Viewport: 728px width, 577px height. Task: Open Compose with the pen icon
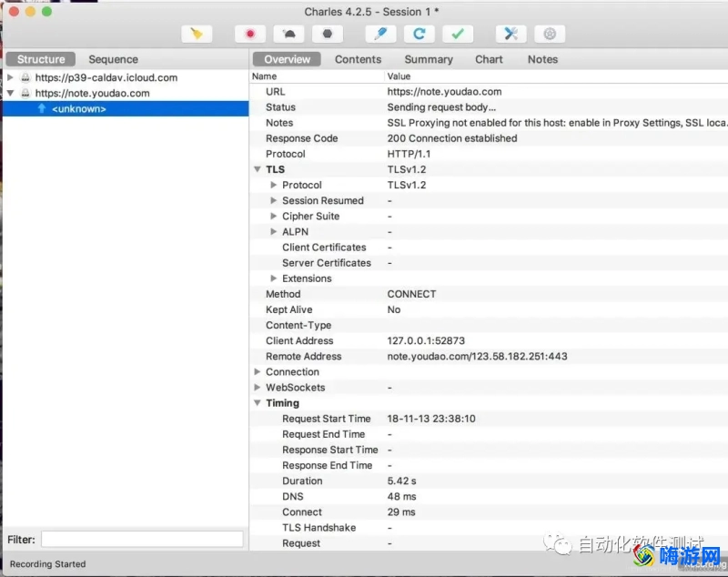pyautogui.click(x=380, y=34)
